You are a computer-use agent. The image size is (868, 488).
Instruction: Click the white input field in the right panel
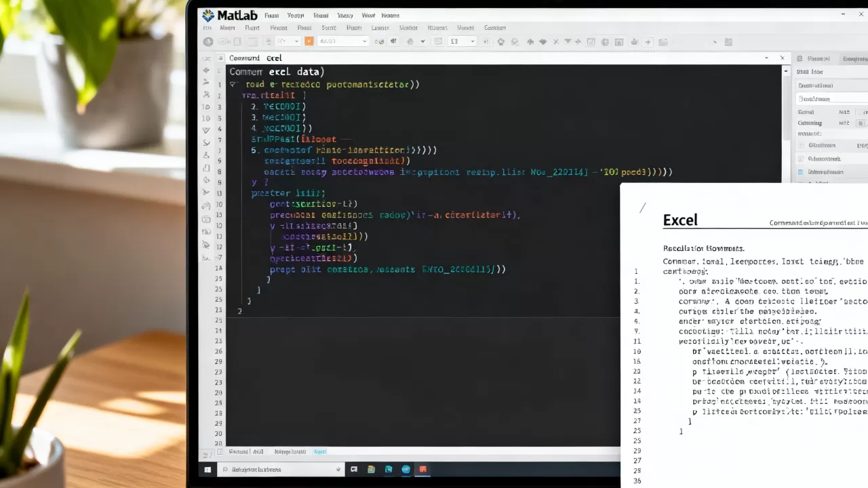click(832, 99)
